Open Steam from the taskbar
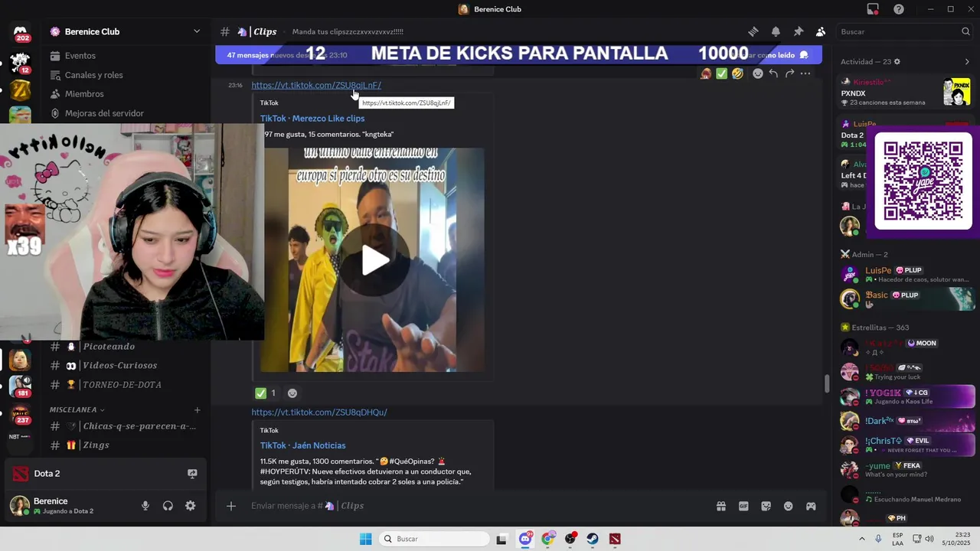 pos(593,539)
